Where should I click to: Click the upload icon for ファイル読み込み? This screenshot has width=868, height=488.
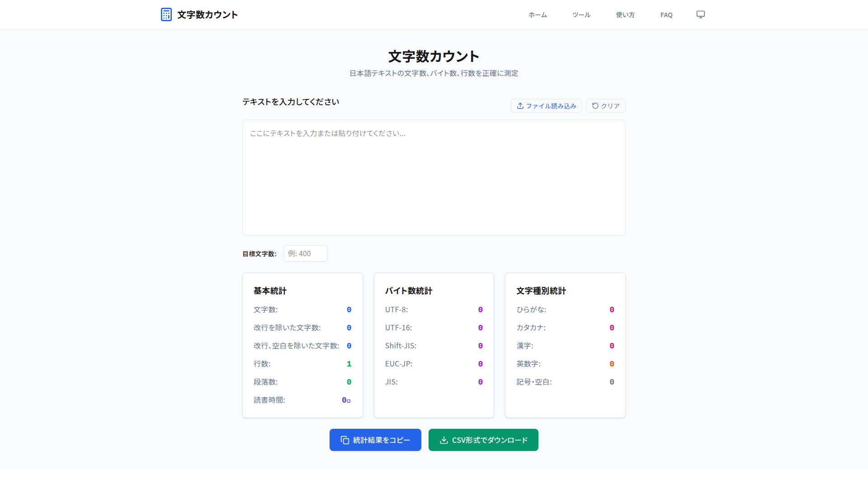point(520,106)
